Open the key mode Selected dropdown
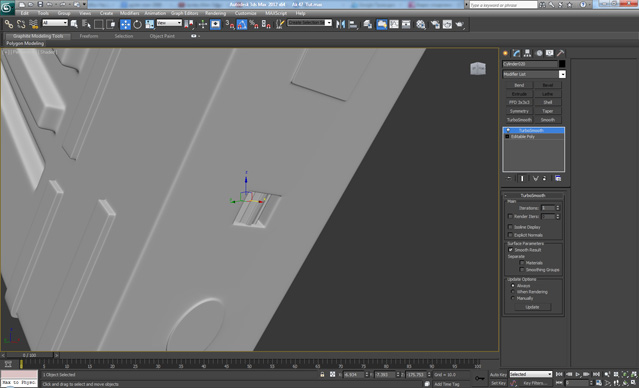Viewport: 639px width, 388px height. [x=531, y=374]
